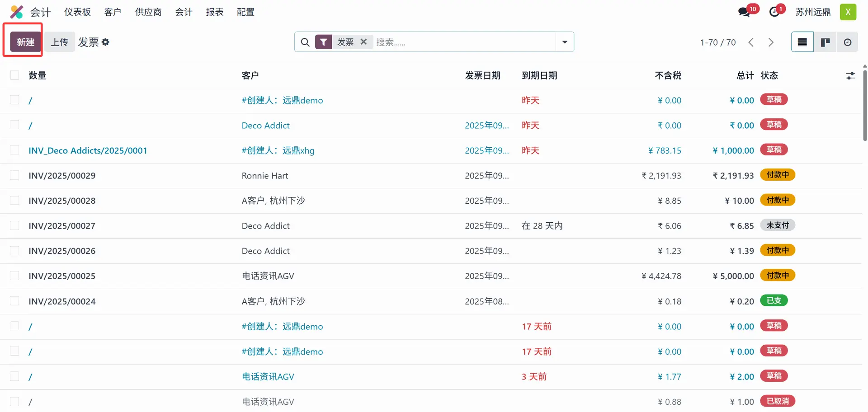Go to next page of invoices
This screenshot has width=868, height=412.
point(771,42)
